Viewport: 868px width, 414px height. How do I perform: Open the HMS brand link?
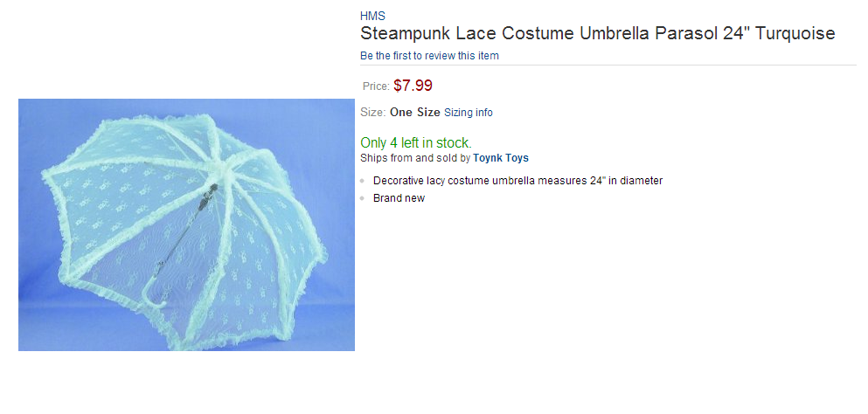click(372, 16)
